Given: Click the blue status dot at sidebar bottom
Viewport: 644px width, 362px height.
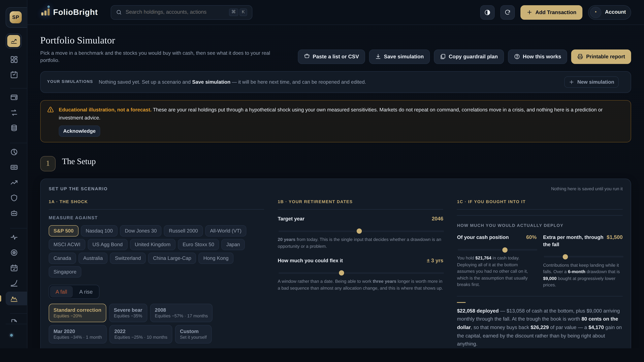Looking at the screenshot, I should [11, 335].
